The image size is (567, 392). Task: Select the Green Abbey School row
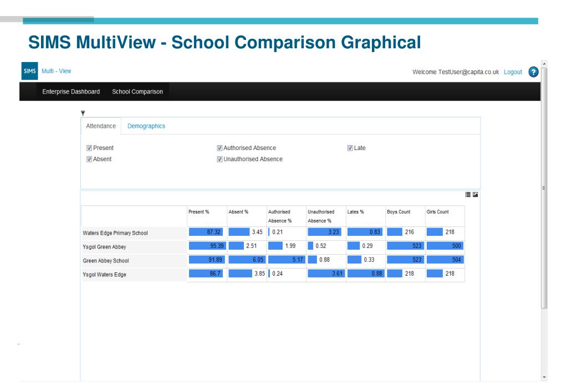coord(273,260)
